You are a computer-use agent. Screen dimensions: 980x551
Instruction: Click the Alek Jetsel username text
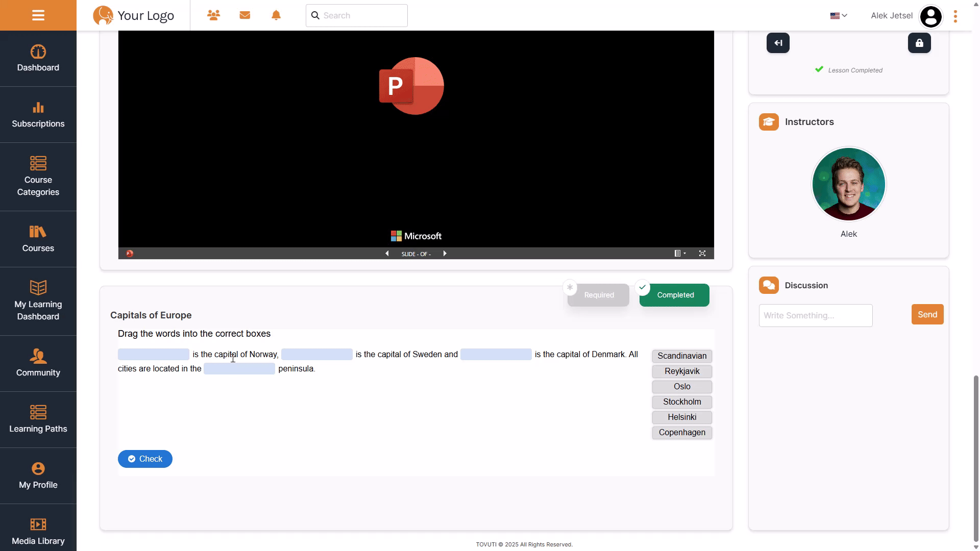point(892,15)
